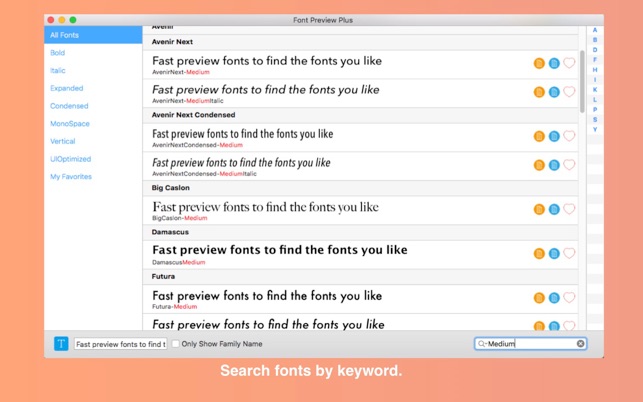Jump to letter D in index
This screenshot has height=402, width=643.
595,50
